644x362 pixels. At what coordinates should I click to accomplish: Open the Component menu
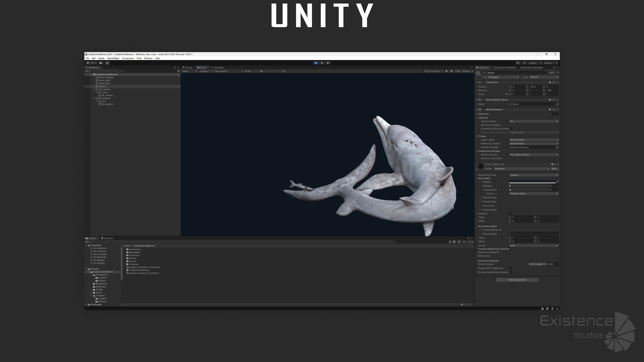[128, 58]
